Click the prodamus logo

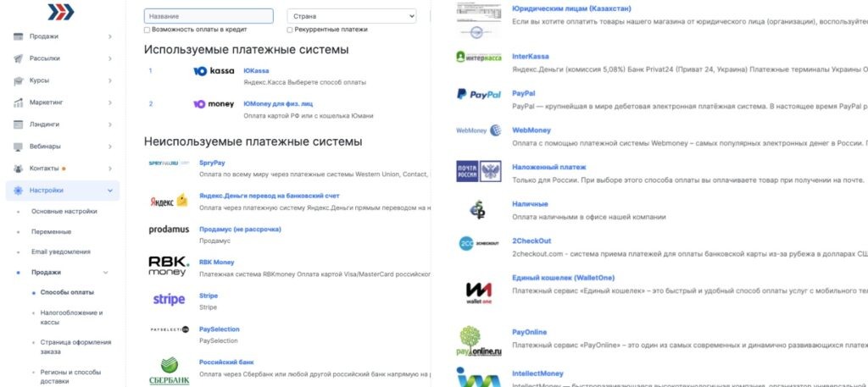(x=169, y=229)
